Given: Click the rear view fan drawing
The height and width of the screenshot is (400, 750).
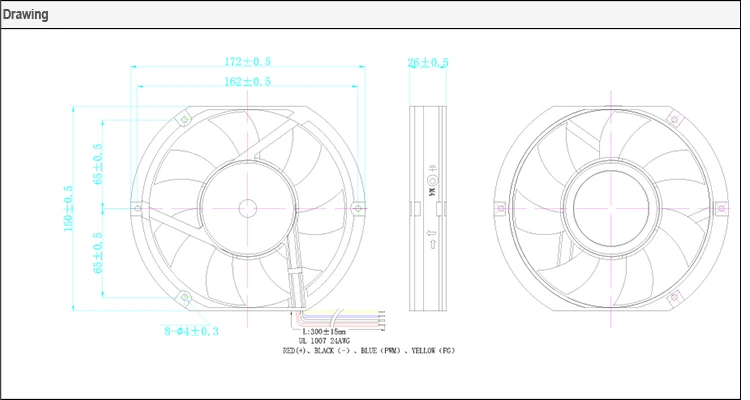Looking at the screenshot, I should pyautogui.click(x=611, y=209).
